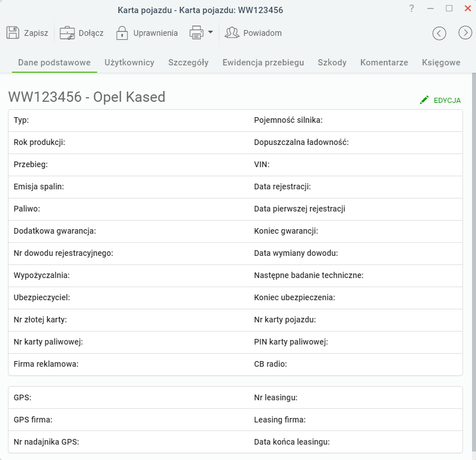Click the Nr karty pojazdu: label
Image resolution: width=476 pixels, height=460 pixels.
pos(285,320)
